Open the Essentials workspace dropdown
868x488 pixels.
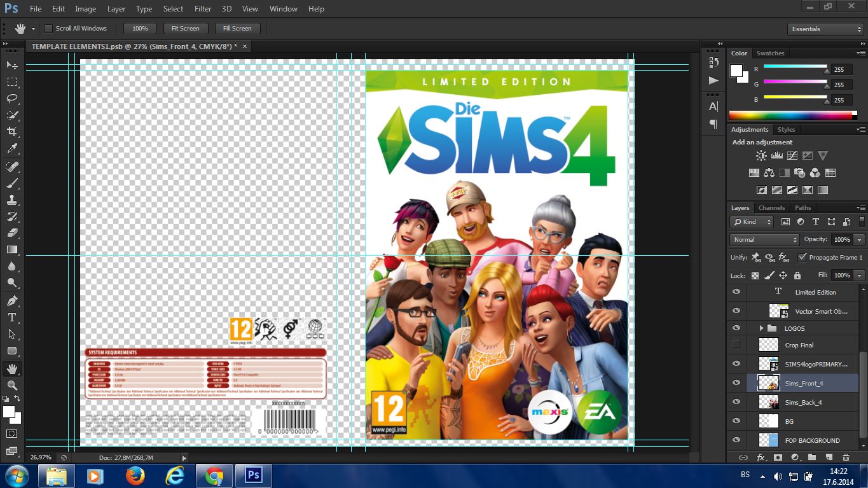pos(825,29)
